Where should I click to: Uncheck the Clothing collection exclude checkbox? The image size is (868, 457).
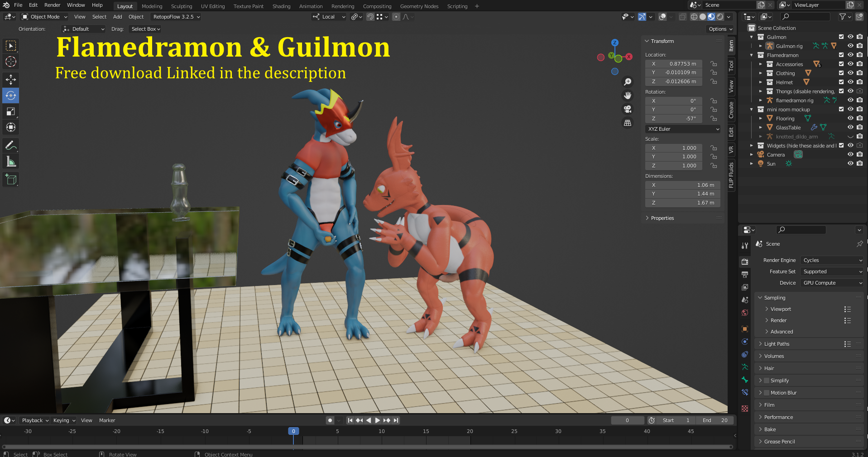841,73
